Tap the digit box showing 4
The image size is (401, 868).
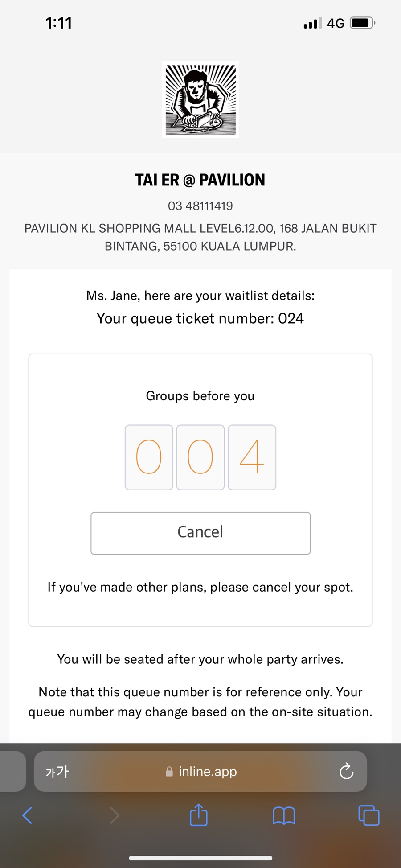point(252,457)
